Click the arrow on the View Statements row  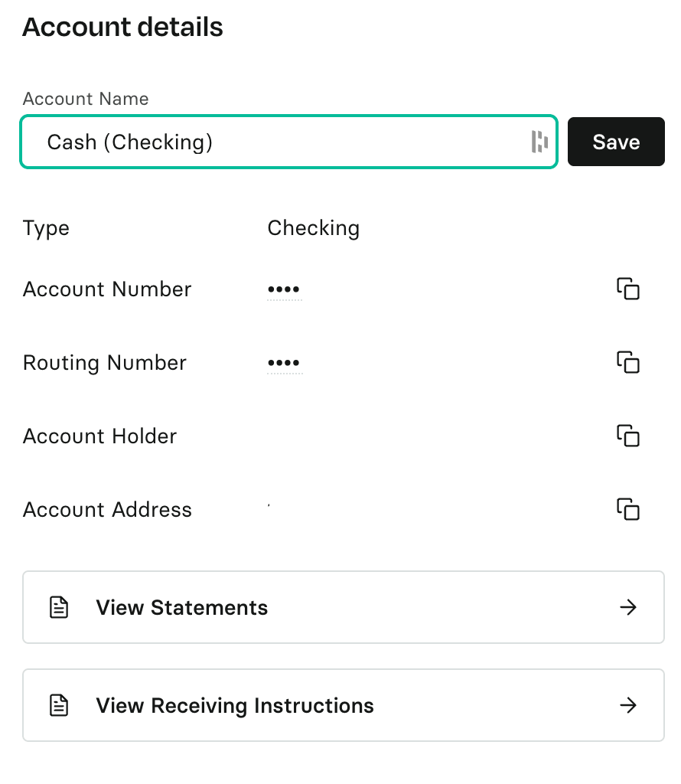point(628,608)
